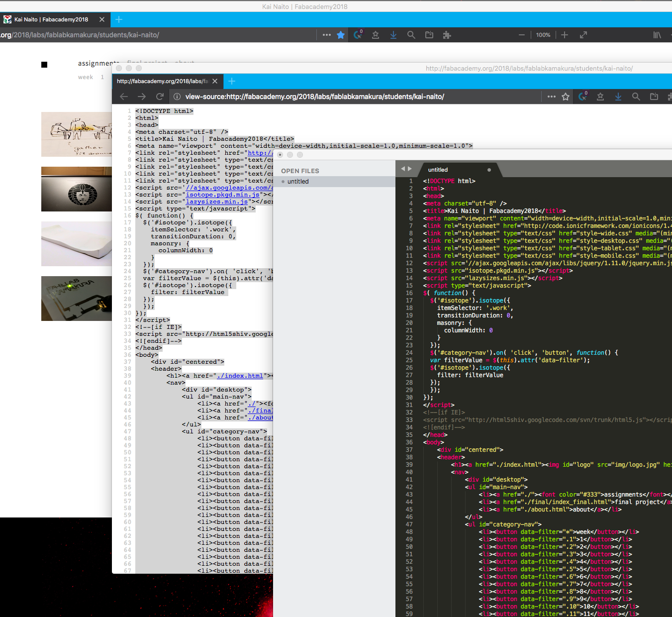Viewport: 672px width, 617px height.
Task: Go forward in the view-source window
Action: tap(142, 97)
